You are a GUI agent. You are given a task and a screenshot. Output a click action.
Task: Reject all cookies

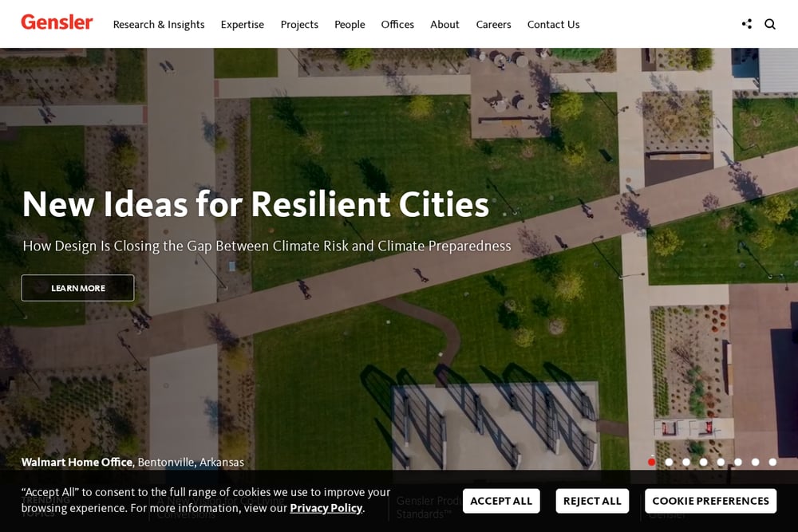click(x=592, y=501)
